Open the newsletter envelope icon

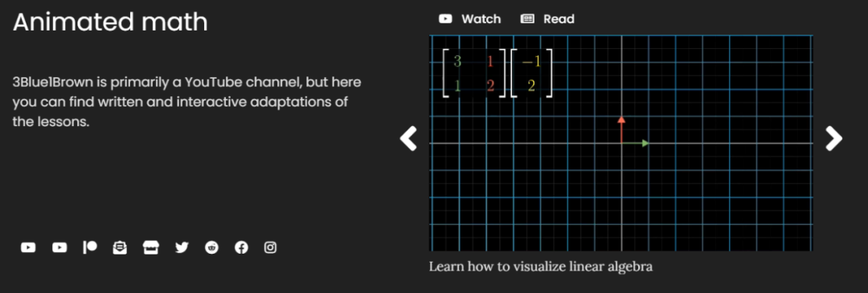tap(120, 248)
